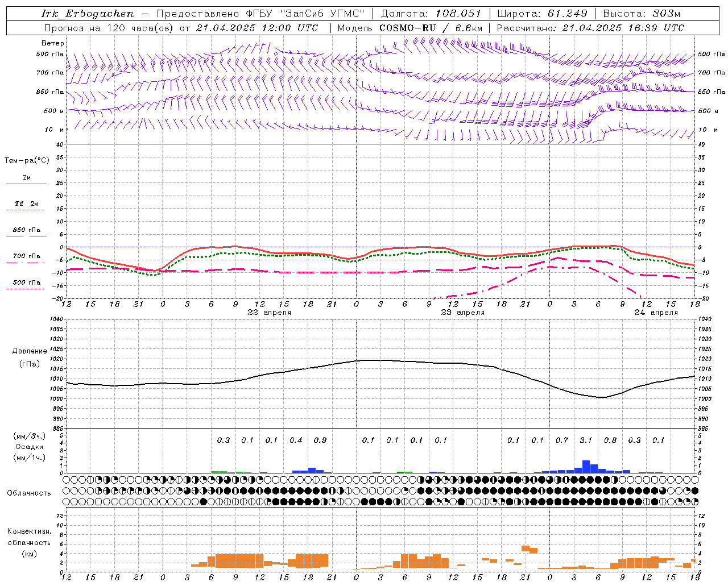
Task: Click the '22 апреля' date label
Action: click(269, 313)
